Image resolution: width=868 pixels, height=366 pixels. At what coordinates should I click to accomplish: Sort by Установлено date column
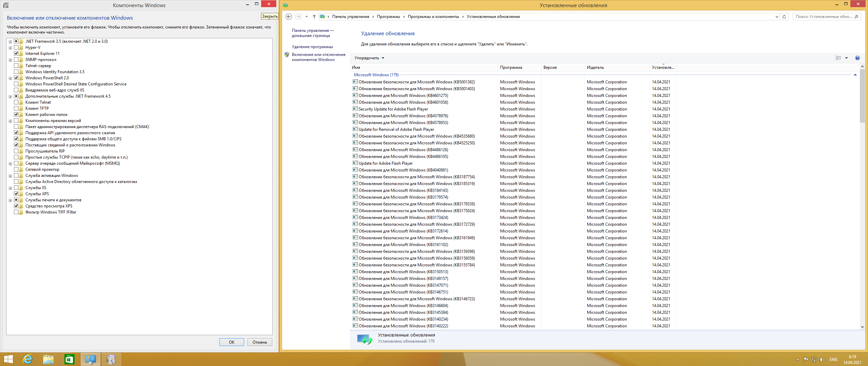coord(663,67)
